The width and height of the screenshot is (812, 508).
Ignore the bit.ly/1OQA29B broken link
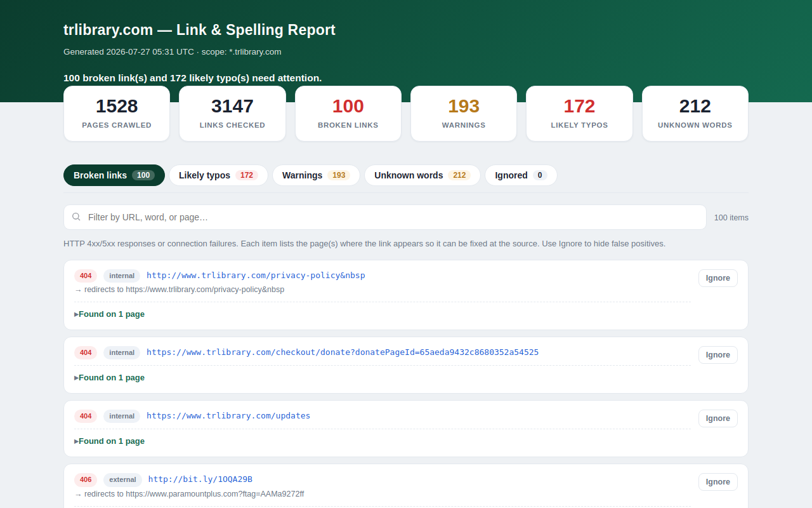pos(718,482)
